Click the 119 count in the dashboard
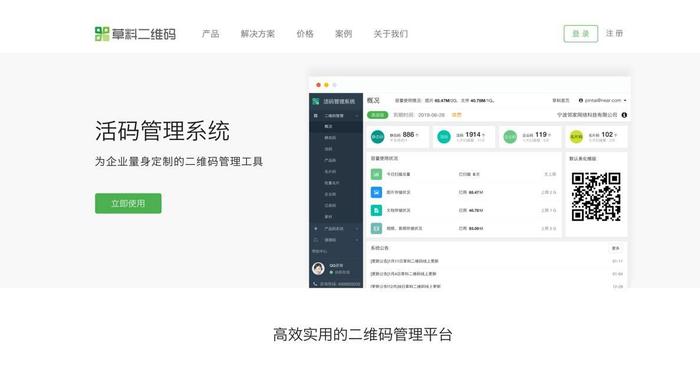This screenshot has width=700, height=366. 541,134
